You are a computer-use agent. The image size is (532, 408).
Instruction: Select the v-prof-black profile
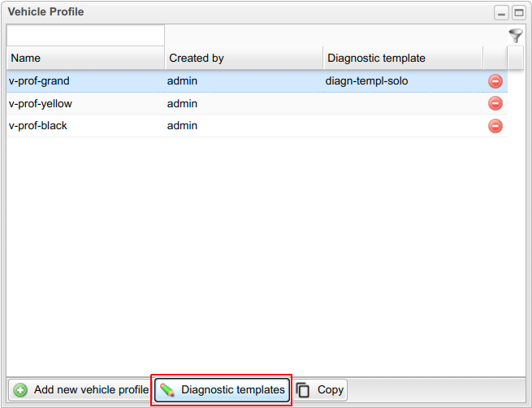pos(38,126)
